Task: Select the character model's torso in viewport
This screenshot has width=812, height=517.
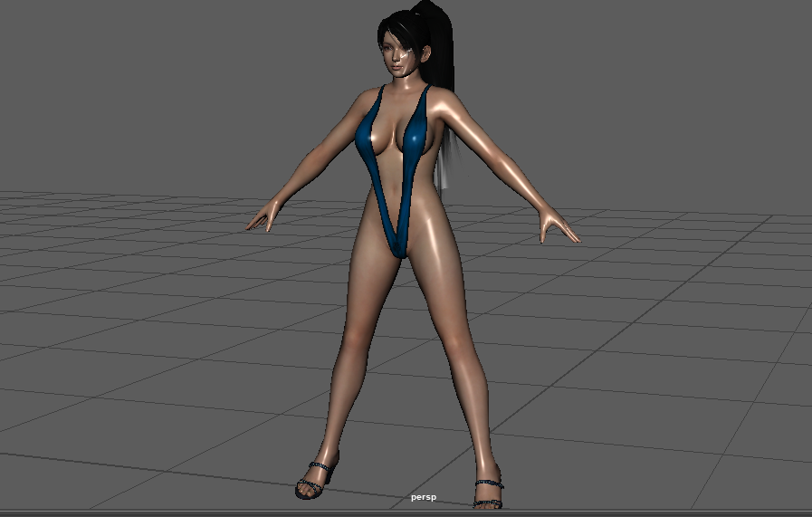Action: [398, 171]
